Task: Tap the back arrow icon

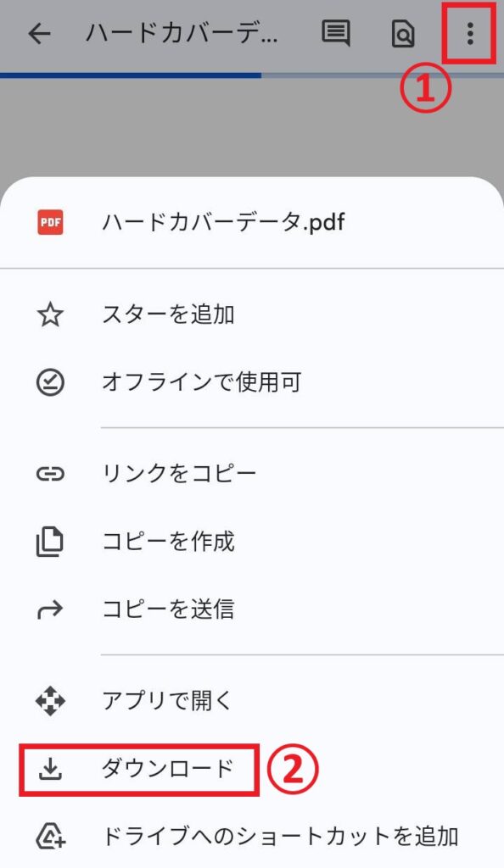Action: pyautogui.click(x=39, y=34)
